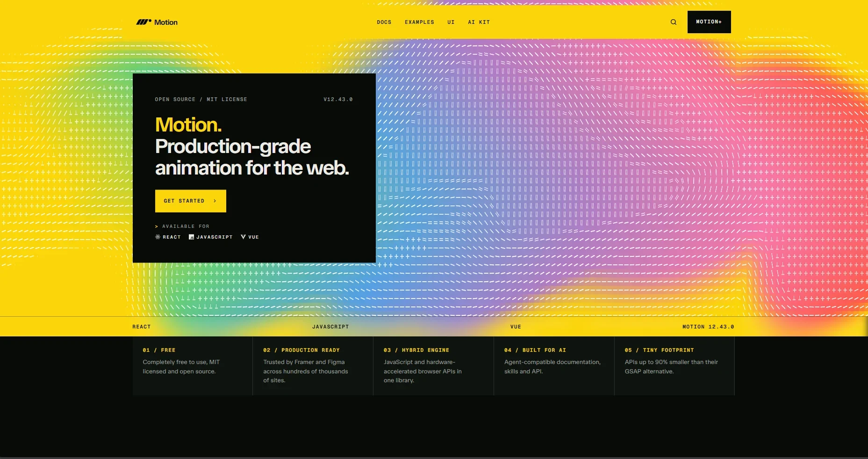Viewport: 868px width, 459px height.
Task: Open the Docs nav item
Action: 384,22
